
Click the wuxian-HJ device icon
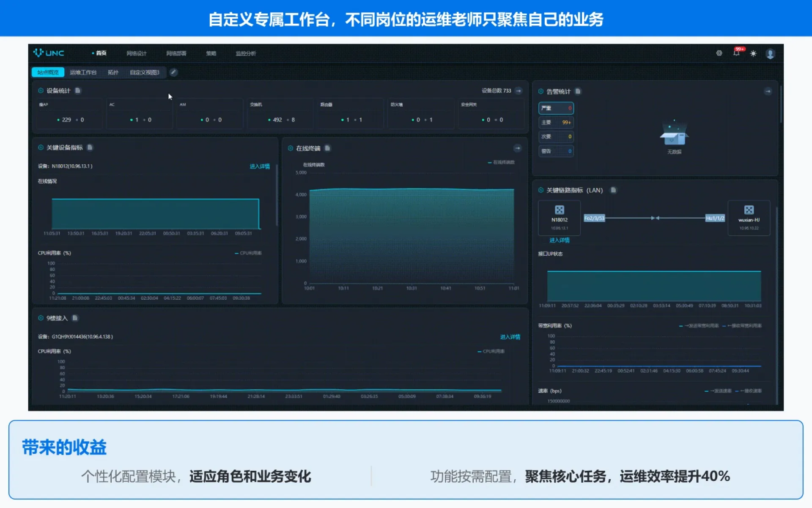point(749,210)
